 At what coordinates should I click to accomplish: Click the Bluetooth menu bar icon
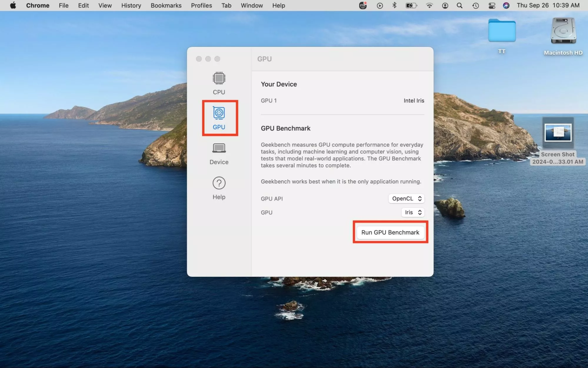coord(394,6)
